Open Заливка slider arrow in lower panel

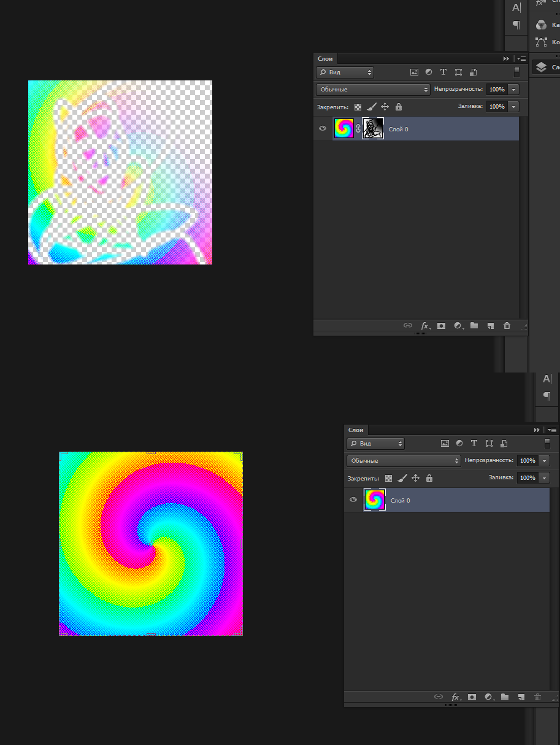(x=544, y=478)
